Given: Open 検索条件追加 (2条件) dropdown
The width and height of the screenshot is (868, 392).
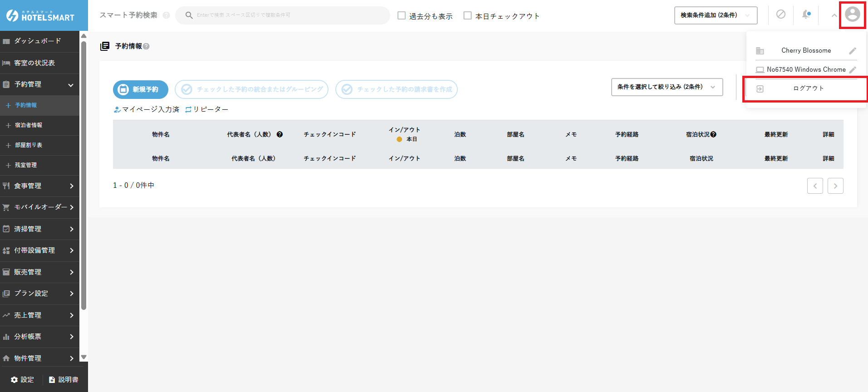Looking at the screenshot, I should pyautogui.click(x=715, y=15).
